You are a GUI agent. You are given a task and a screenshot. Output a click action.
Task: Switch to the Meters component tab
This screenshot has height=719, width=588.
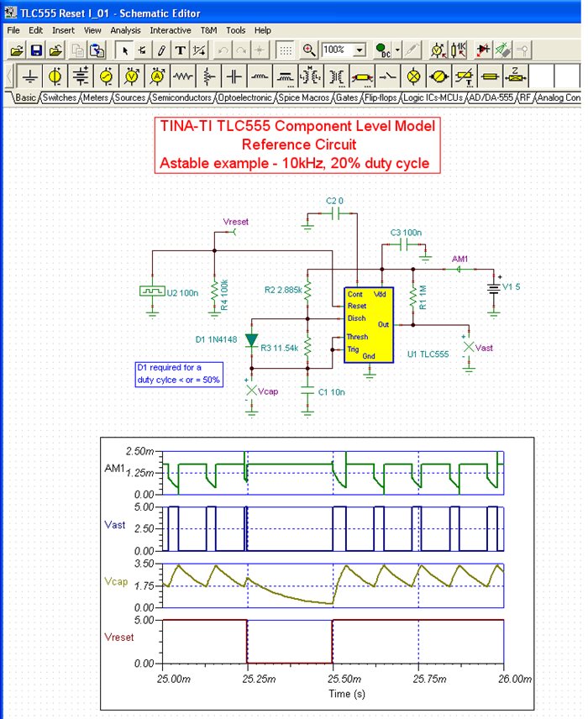click(x=96, y=97)
